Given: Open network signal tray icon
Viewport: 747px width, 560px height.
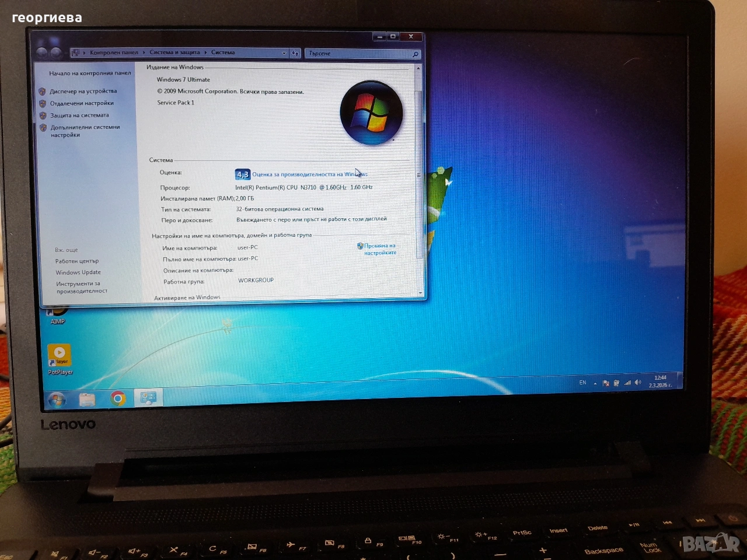Looking at the screenshot, I should point(627,383).
